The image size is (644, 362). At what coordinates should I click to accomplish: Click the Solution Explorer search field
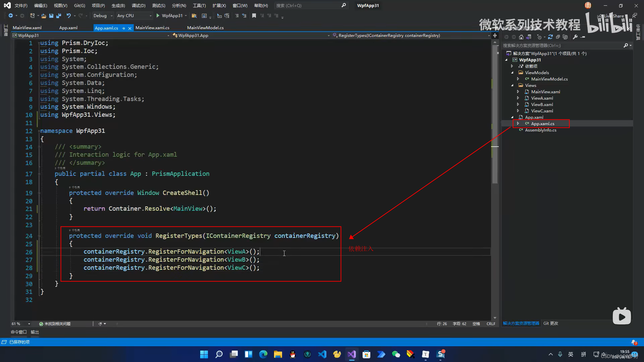point(567,46)
